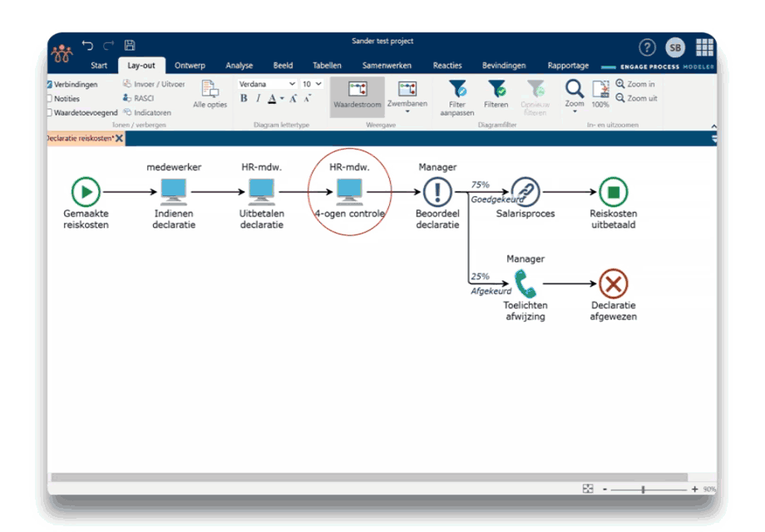Reset zoom with the 100% icon
Screen dimensions: 765x532
pos(600,90)
